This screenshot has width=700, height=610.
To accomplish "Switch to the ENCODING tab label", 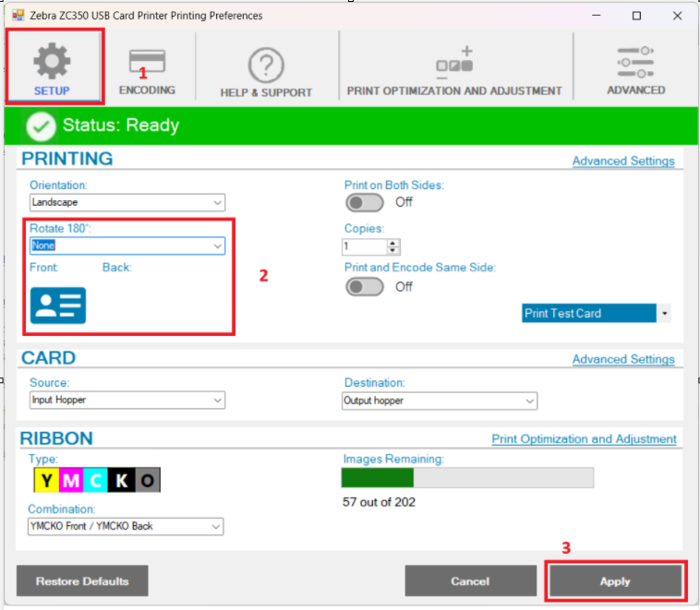I will 147,90.
